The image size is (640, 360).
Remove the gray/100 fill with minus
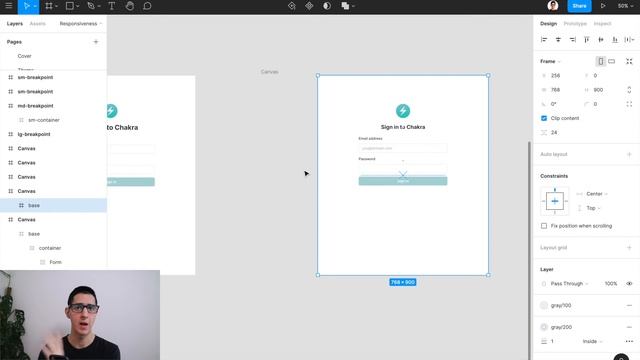click(x=629, y=305)
